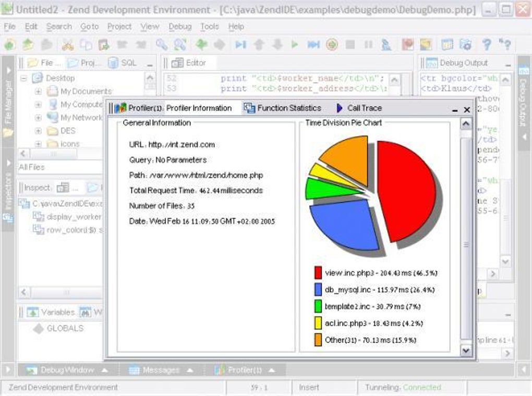
Task: Click the context help pointer icon
Action: point(505,44)
